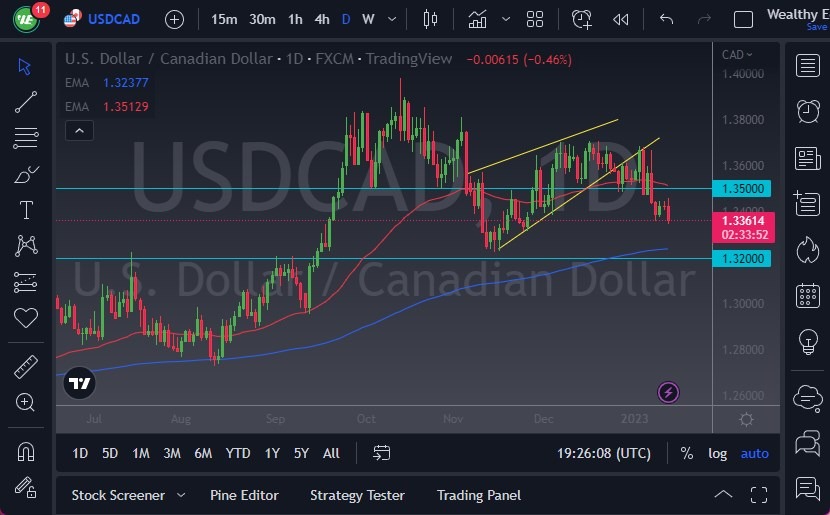830x515 pixels.
Task: Open the heart favorites icons tool
Action: pyautogui.click(x=25, y=318)
